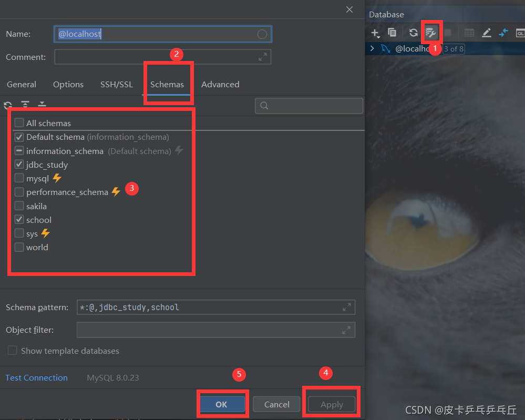Click into the Object filter field
This screenshot has width=525, height=420.
pyautogui.click(x=216, y=330)
